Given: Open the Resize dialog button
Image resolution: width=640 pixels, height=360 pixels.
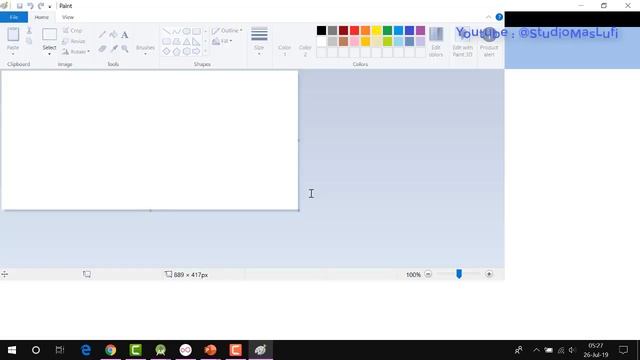Looking at the screenshot, I should point(74,41).
